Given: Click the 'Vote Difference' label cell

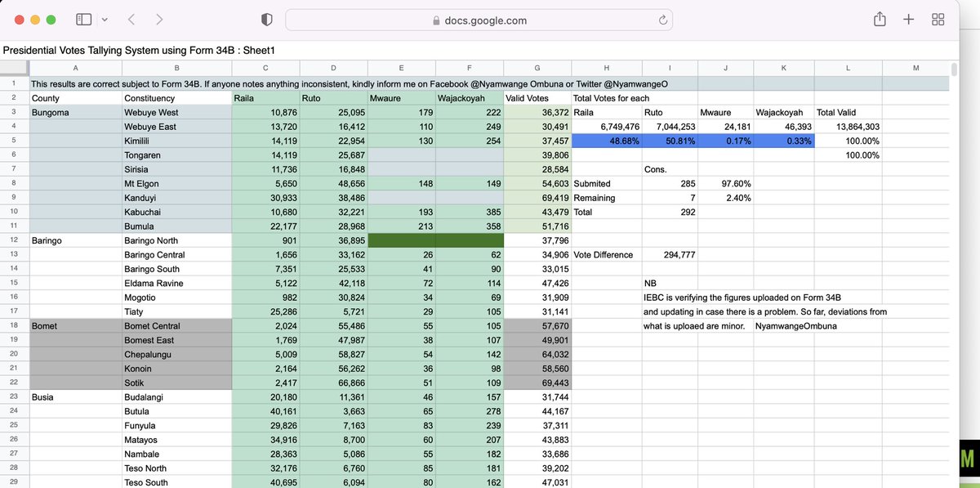Looking at the screenshot, I should coord(606,254).
